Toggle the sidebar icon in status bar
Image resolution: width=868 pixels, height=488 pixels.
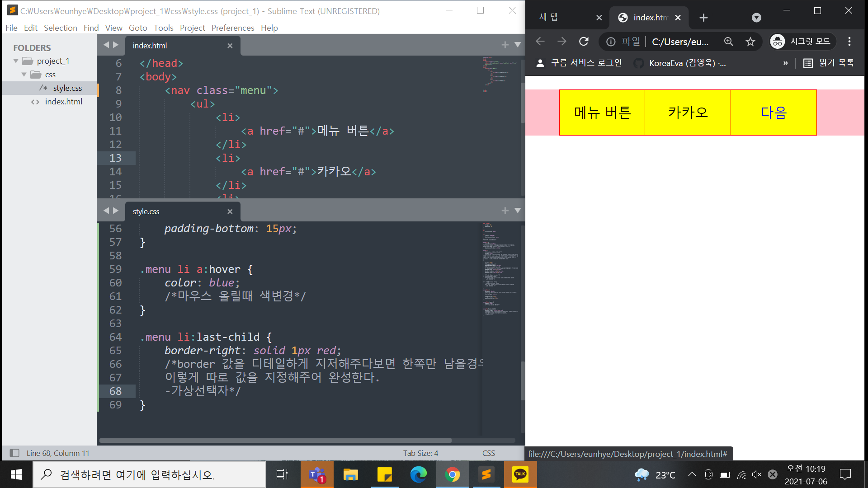pyautogui.click(x=14, y=453)
